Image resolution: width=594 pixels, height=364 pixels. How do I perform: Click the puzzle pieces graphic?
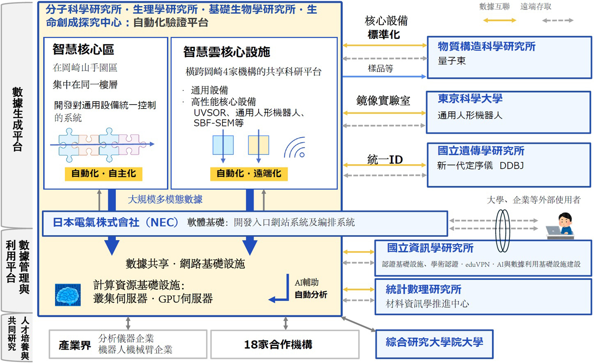click(102, 145)
